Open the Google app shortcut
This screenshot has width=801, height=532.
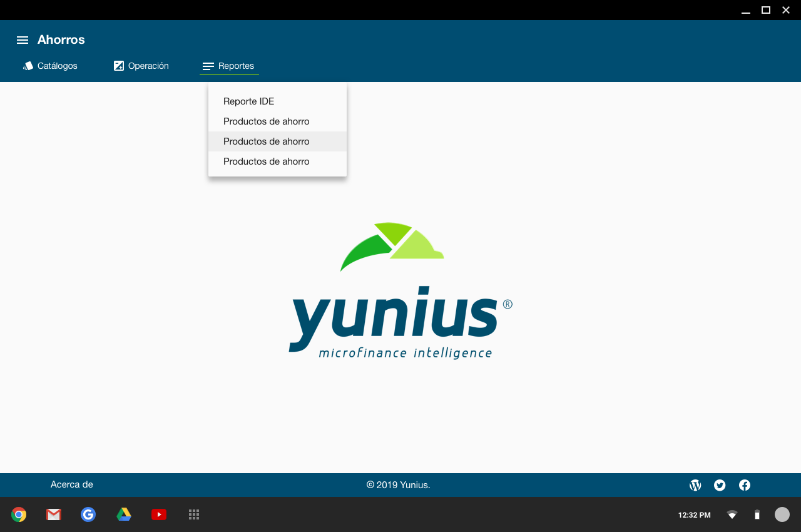[x=88, y=514]
